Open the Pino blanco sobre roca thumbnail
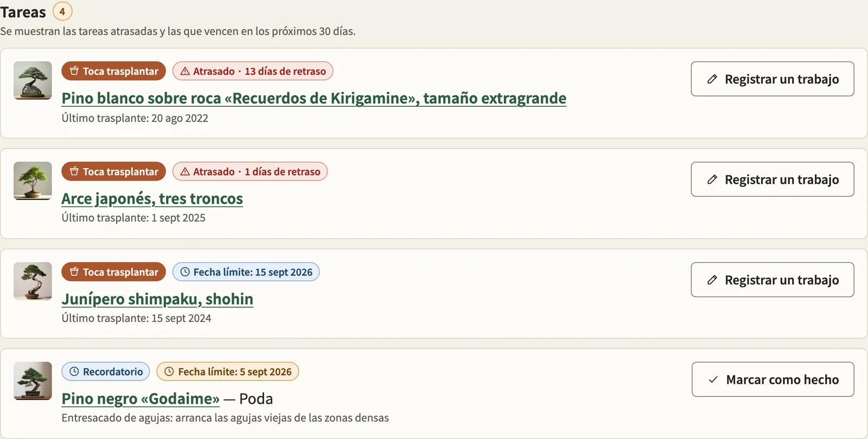 [x=33, y=80]
